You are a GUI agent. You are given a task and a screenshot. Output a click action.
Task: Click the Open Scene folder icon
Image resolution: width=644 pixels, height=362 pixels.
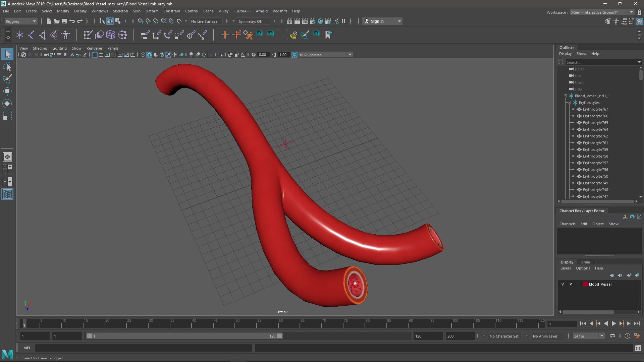click(56, 21)
